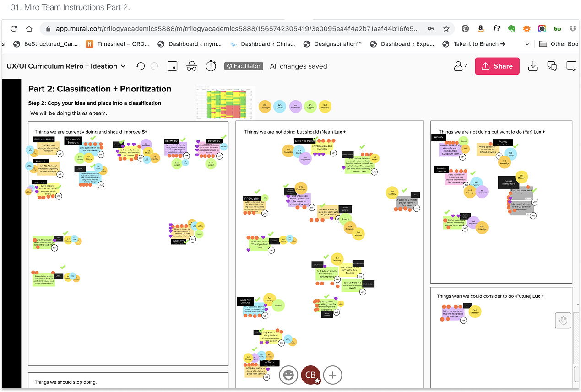Screen dimensions: 581x392
Task: Select the purple get students real people note
Action: point(453,313)
